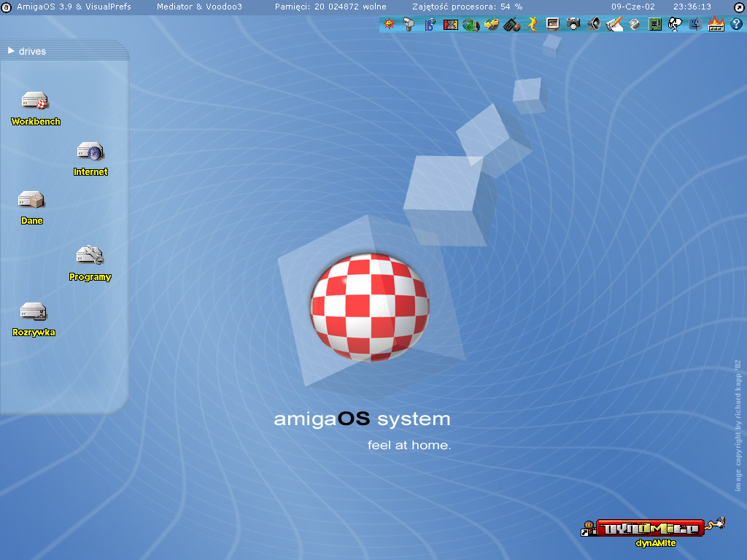This screenshot has height=560, width=747.
Task: Open the blue question mark help icon
Action: pos(737,24)
